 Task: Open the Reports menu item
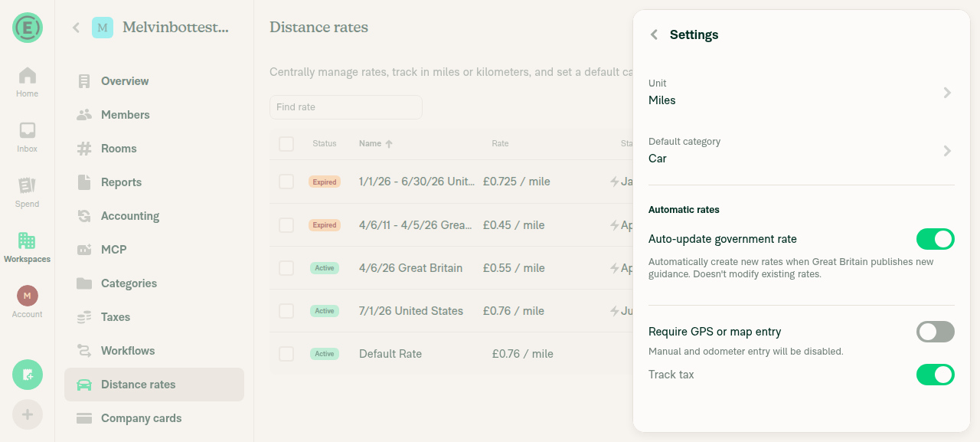(x=154, y=182)
